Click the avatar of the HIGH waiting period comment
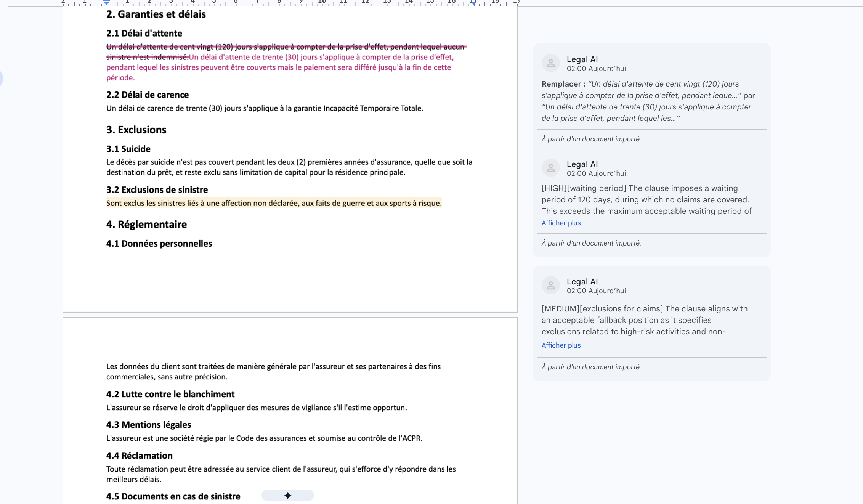 click(x=550, y=168)
